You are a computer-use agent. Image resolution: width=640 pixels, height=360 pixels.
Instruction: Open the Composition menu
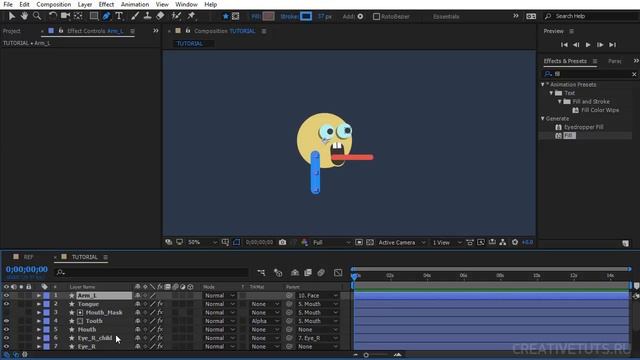point(53,4)
